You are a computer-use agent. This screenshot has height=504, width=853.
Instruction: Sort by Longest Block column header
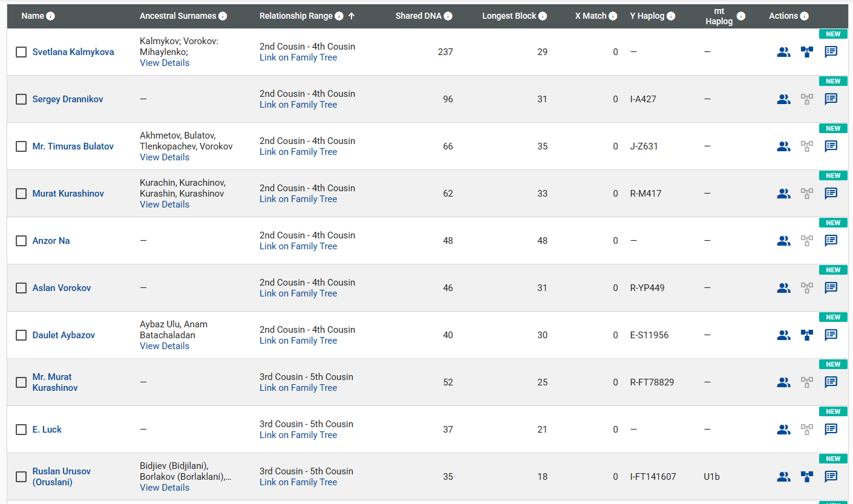click(509, 16)
